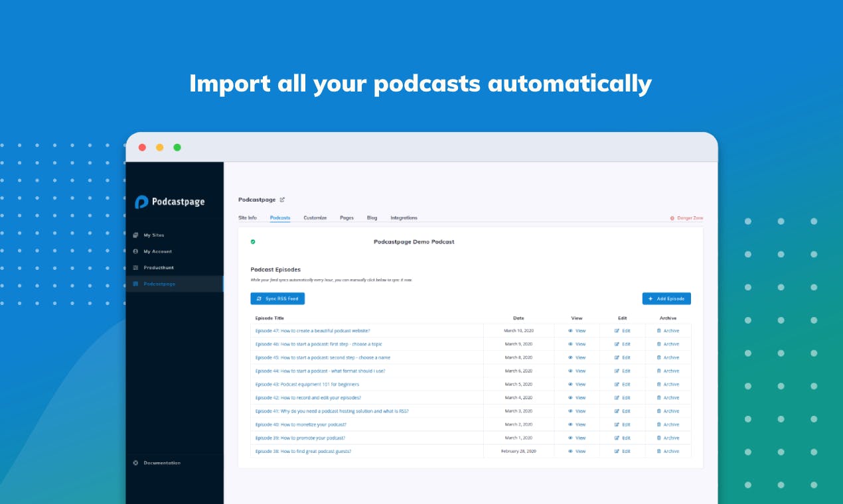Open Episode 43: Podcast equipment 101
The height and width of the screenshot is (504, 843).
coord(307,384)
